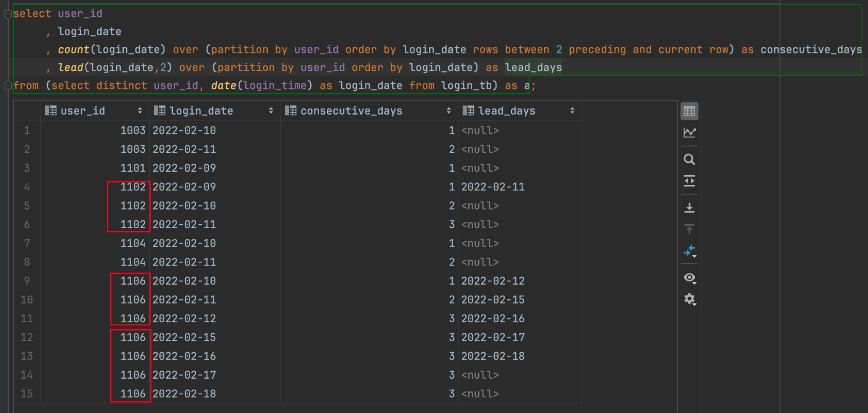Click lead_days 2022-02-15 cell

493,299
